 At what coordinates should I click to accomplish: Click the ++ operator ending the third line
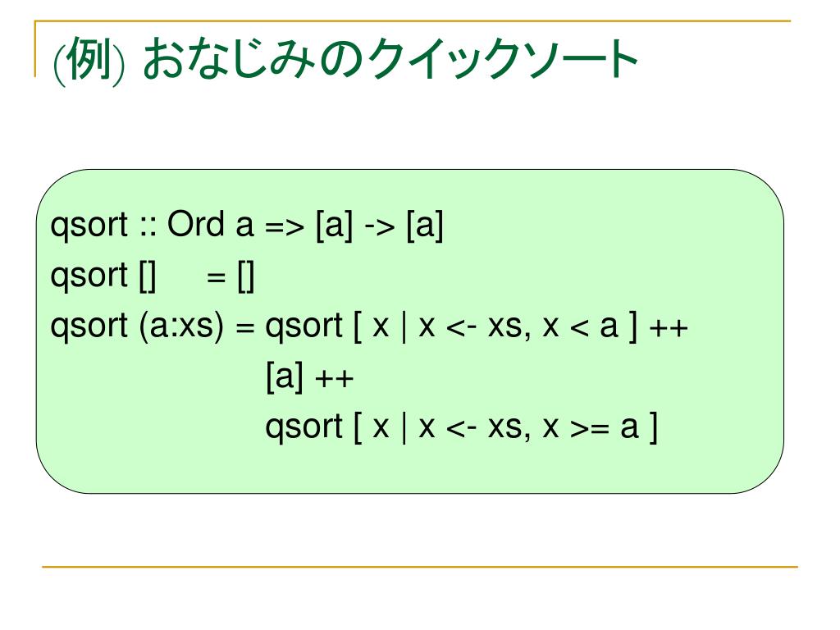(x=669, y=328)
